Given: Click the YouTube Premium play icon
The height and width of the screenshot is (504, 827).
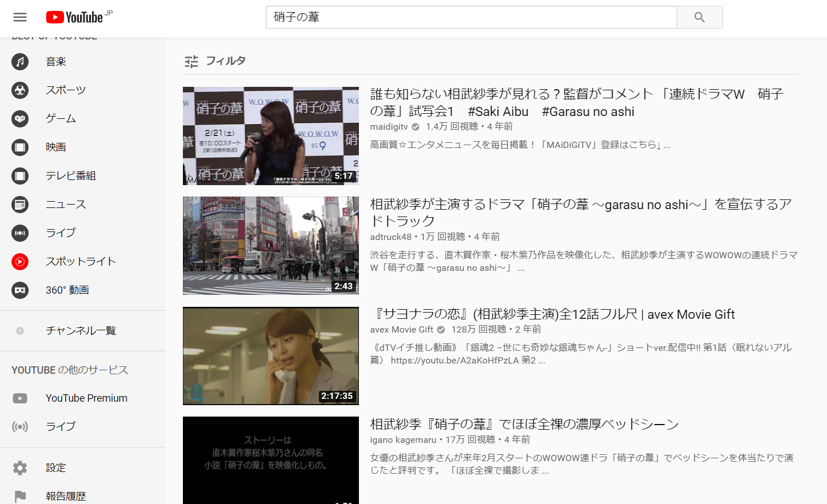Looking at the screenshot, I should 20,398.
